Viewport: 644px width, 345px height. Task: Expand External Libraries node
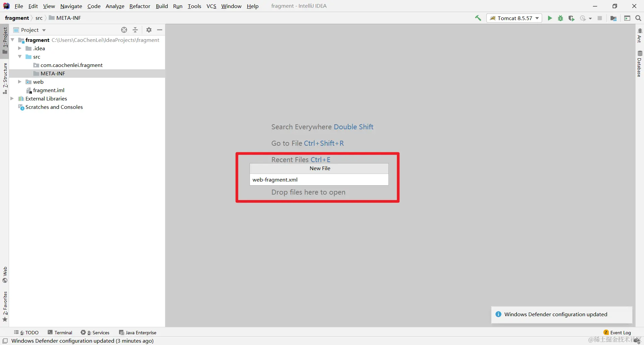[x=12, y=98]
